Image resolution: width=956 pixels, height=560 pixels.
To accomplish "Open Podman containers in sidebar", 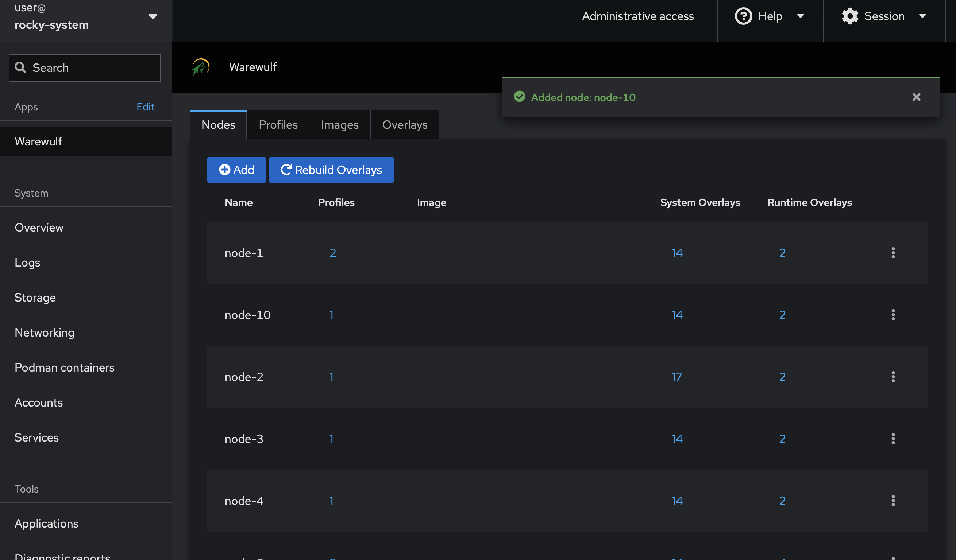I will 65,367.
